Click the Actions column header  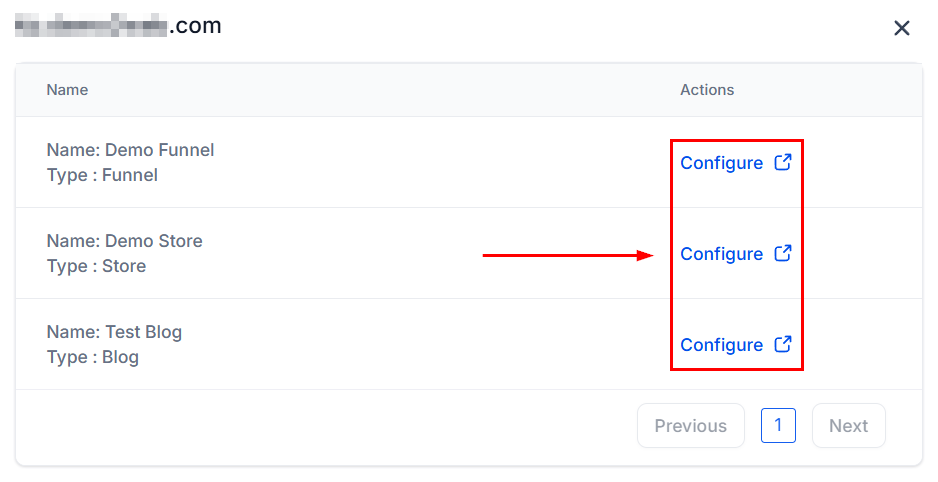707,90
